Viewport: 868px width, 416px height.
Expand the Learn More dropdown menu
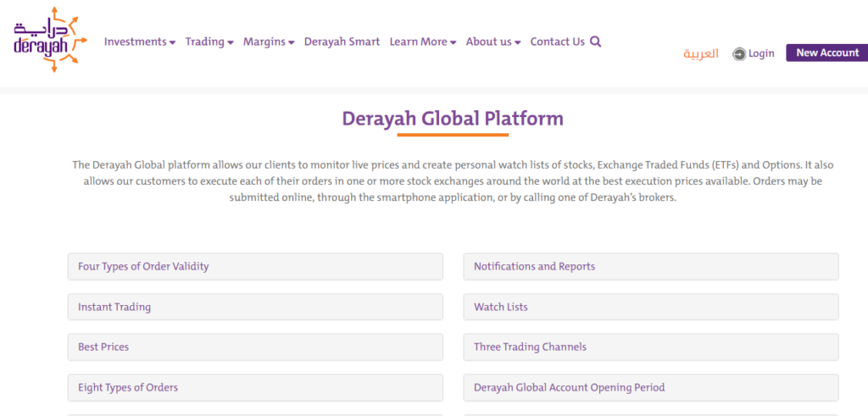tap(423, 42)
